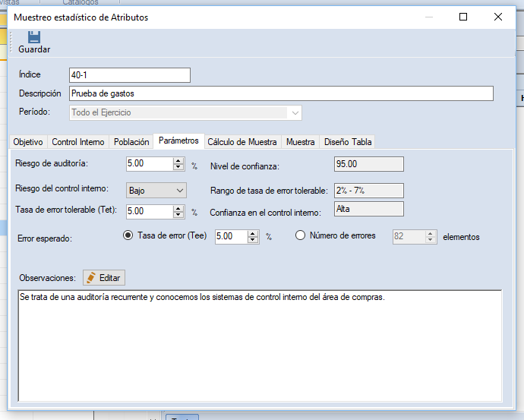The image size is (524, 420).
Task: Go to the Población tab
Action: click(131, 142)
